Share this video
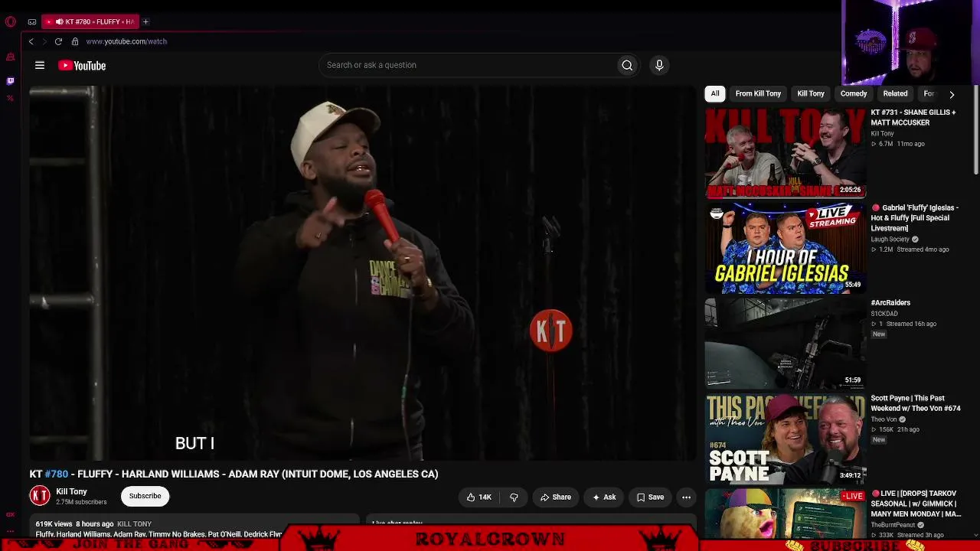This screenshot has height=551, width=980. click(555, 497)
